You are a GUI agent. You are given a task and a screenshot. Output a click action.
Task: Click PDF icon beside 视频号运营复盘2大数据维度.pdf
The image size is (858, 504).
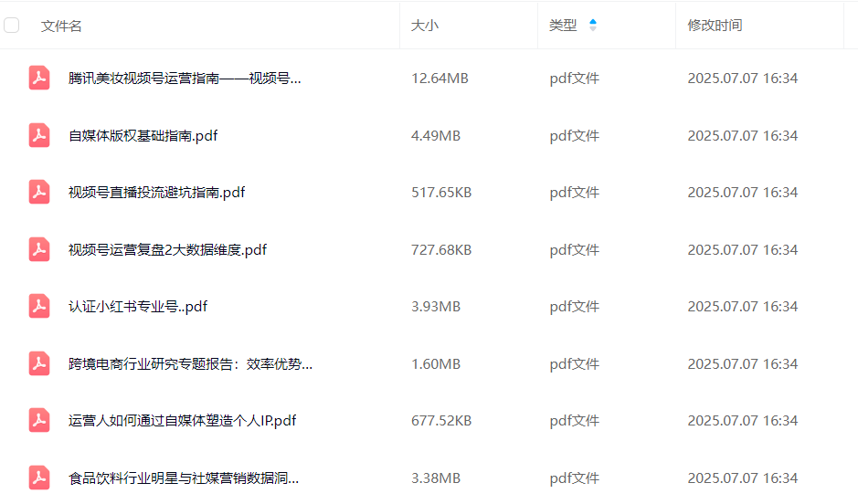click(x=39, y=250)
